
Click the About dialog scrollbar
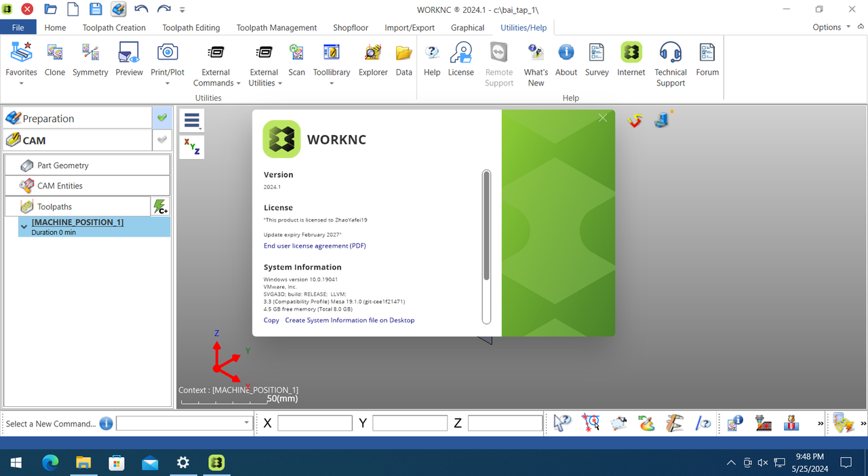click(486, 225)
